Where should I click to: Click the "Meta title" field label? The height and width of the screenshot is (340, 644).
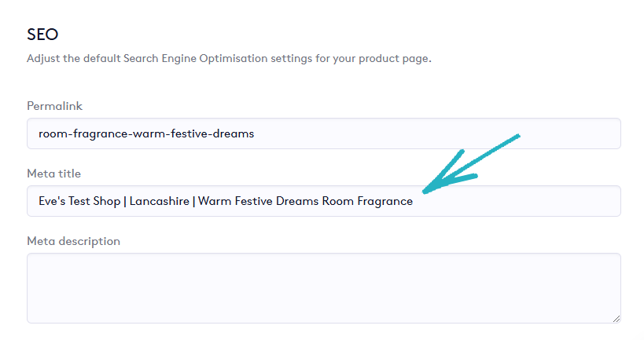click(x=53, y=174)
